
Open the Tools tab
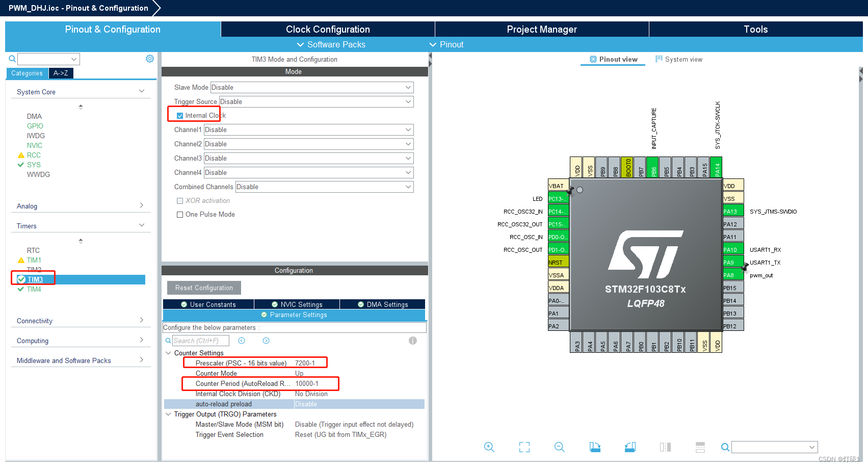(x=756, y=29)
